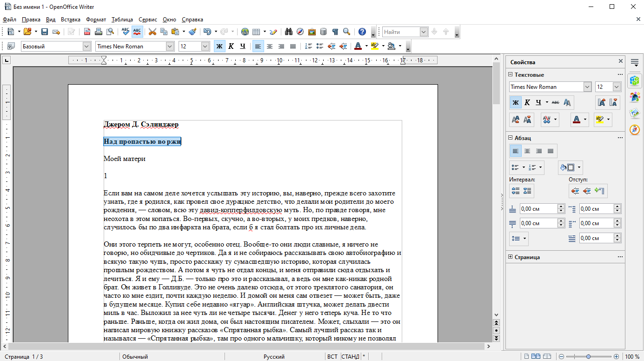
Task: Apply toolbar font color red A
Action: pos(358,46)
